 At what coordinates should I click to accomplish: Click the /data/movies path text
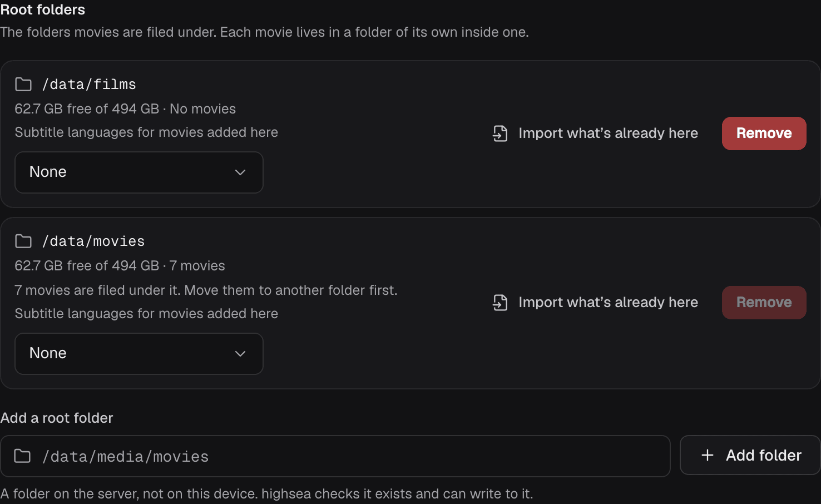point(93,241)
